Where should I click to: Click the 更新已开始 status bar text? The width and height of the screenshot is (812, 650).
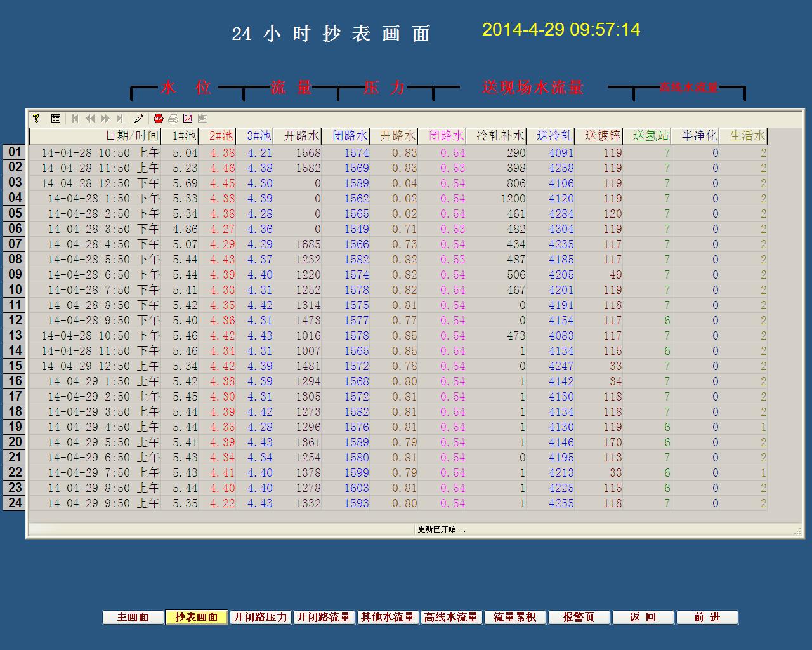coord(442,529)
